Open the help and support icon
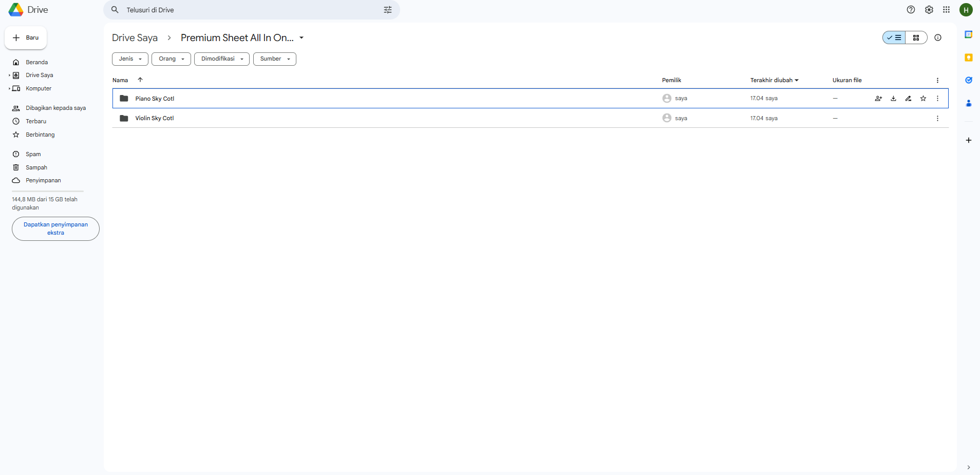The height and width of the screenshot is (475, 980). (911, 10)
